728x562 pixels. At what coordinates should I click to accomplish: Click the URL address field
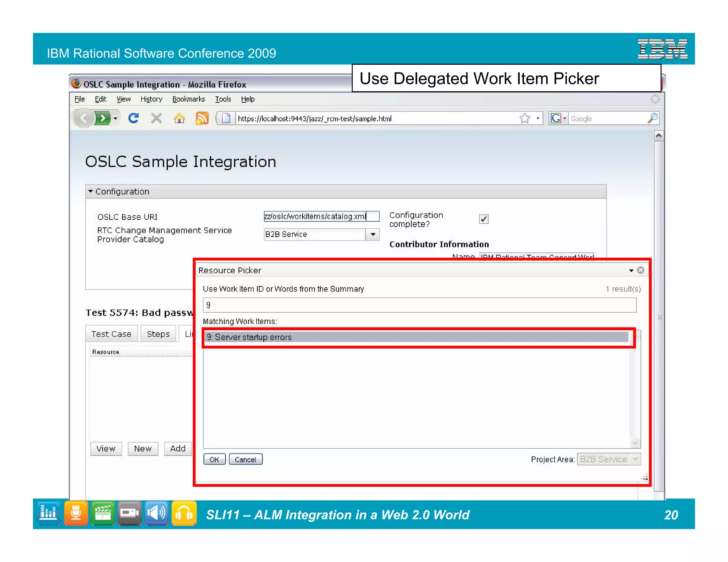pos(377,119)
